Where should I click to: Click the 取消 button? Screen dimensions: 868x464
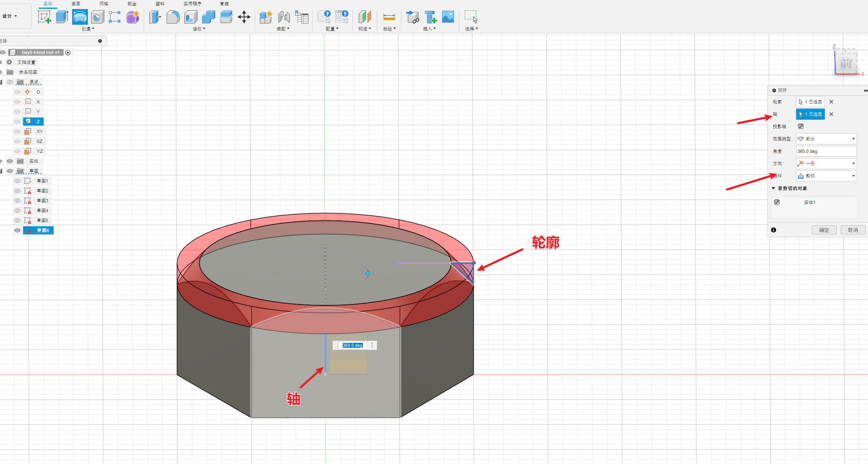point(853,230)
